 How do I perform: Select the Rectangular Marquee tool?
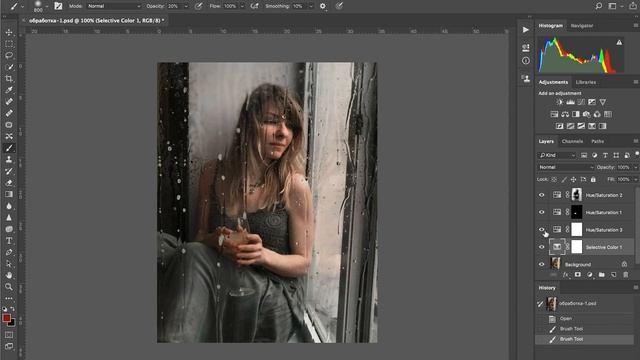coord(9,44)
